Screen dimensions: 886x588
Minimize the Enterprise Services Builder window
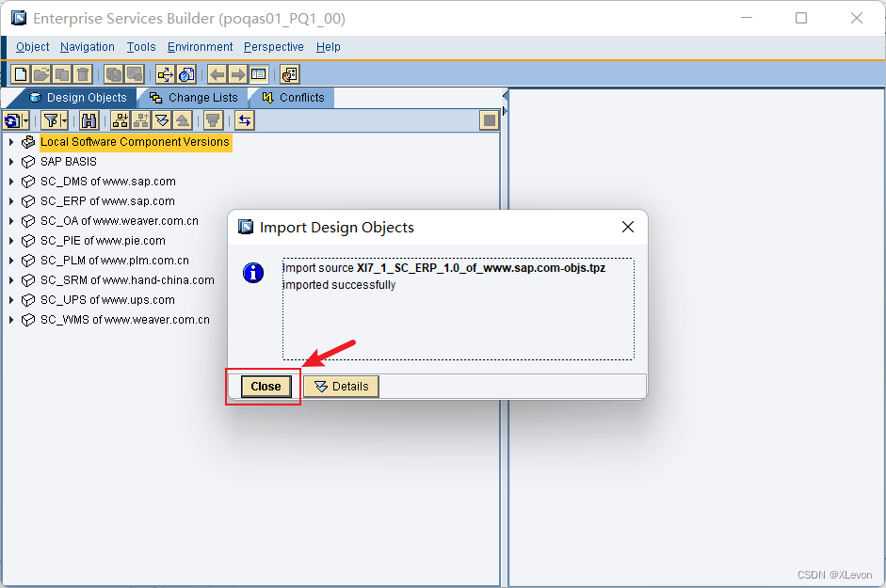[747, 18]
